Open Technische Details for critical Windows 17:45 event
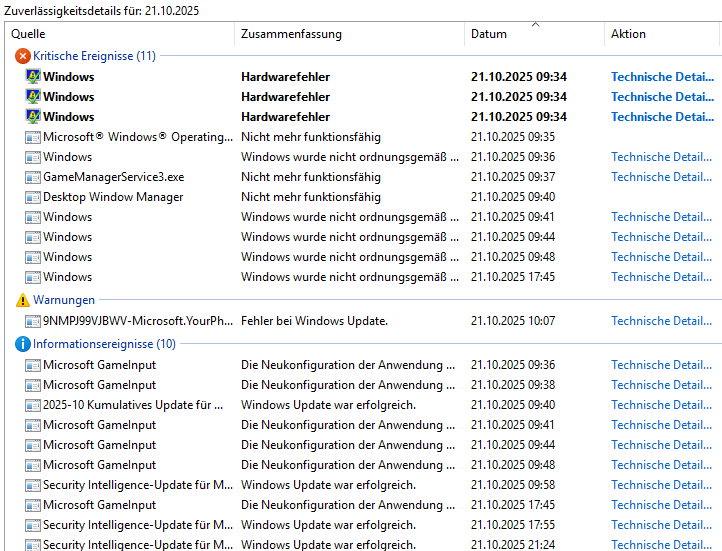This screenshot has width=722, height=551. tap(662, 277)
